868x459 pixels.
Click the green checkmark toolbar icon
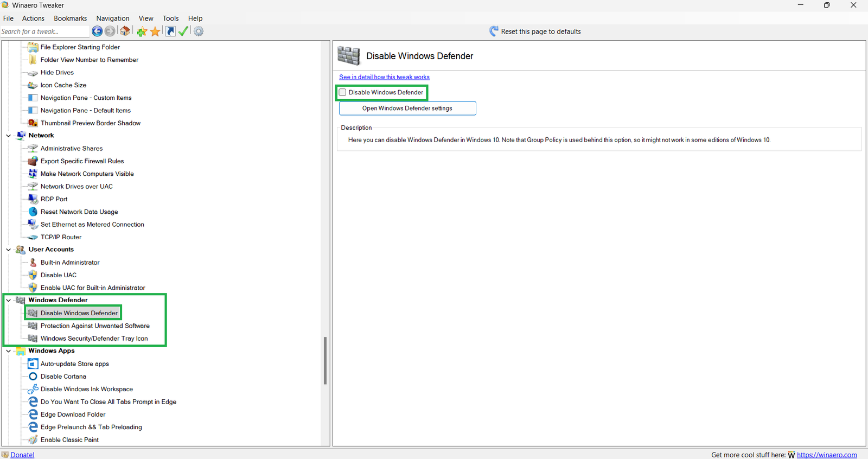pos(183,31)
